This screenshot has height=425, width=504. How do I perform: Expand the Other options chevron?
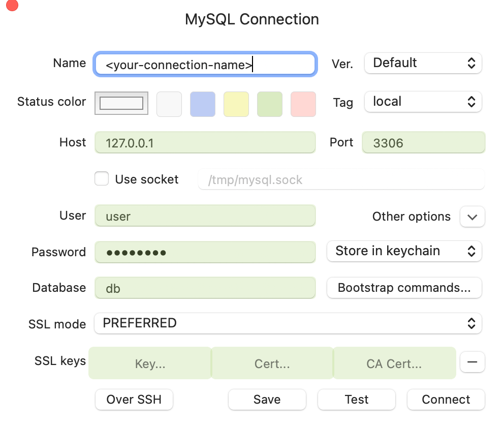[472, 217]
